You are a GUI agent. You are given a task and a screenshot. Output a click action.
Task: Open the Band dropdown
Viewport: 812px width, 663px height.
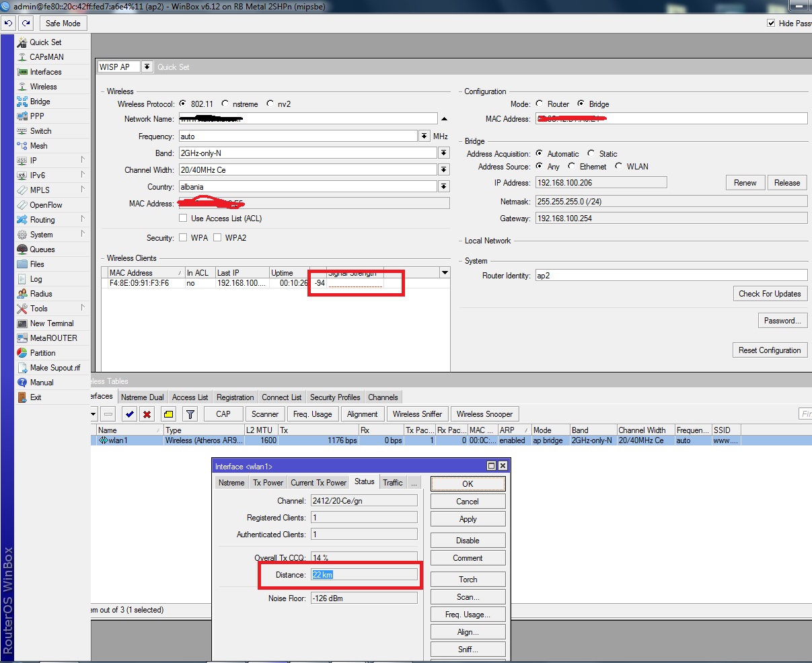point(444,153)
